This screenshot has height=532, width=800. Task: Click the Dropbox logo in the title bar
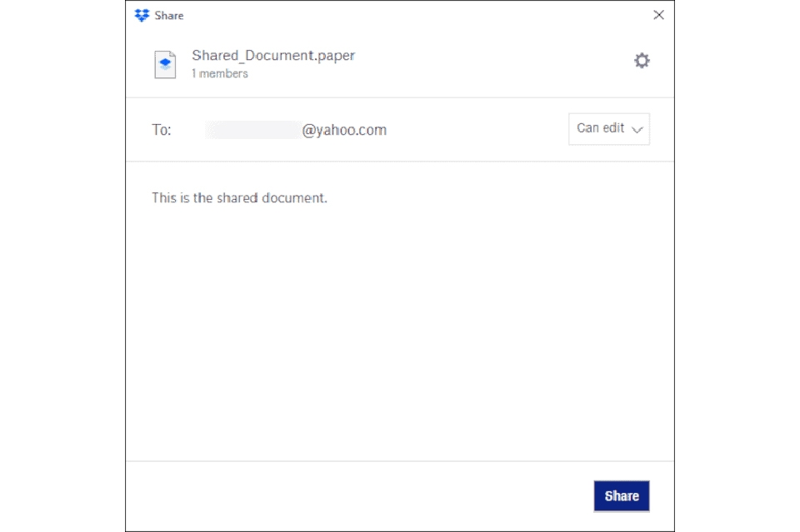click(x=142, y=15)
